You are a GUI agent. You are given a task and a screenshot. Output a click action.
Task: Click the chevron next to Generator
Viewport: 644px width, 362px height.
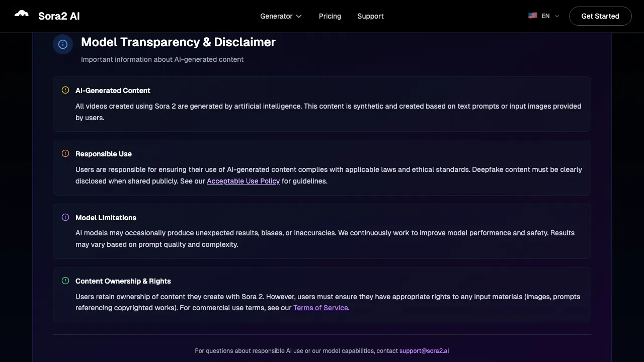click(x=299, y=17)
